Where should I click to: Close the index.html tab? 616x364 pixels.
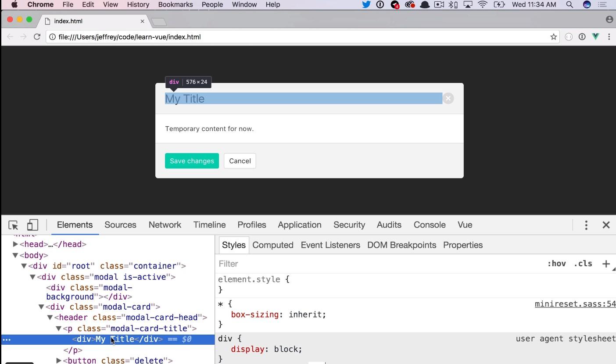(x=142, y=21)
